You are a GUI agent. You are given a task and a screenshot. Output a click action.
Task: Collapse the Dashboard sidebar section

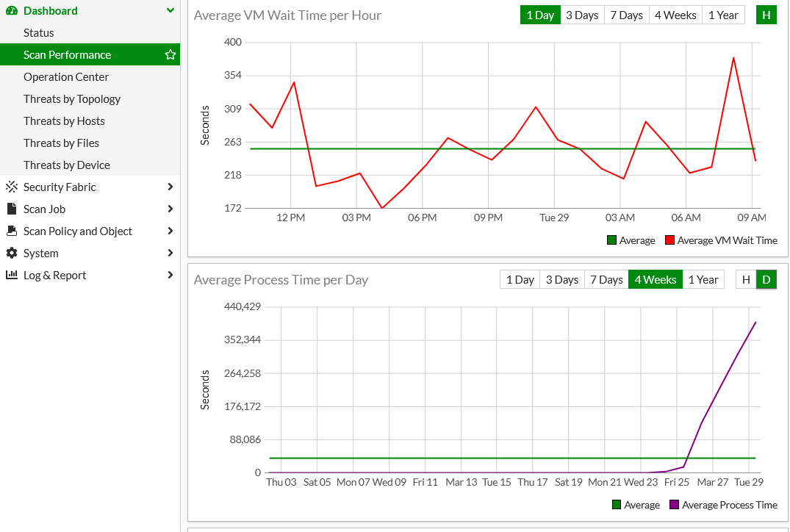pos(170,10)
